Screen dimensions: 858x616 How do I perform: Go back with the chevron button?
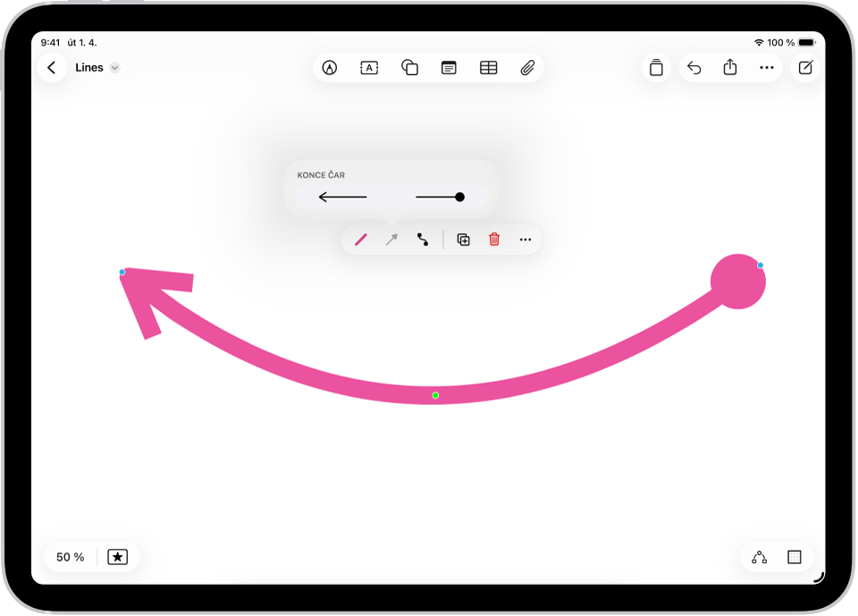point(52,68)
